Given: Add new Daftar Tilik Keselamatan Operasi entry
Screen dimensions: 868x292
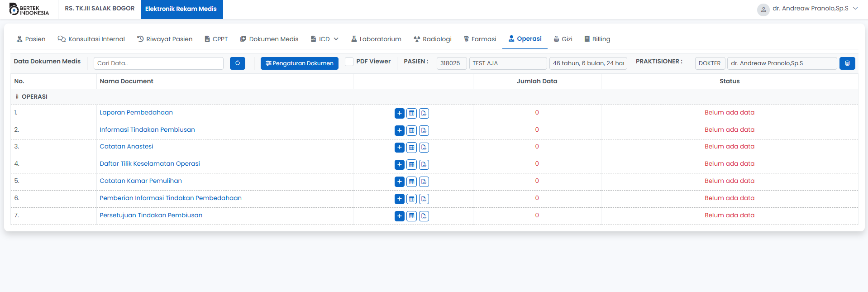Looking at the screenshot, I should [399, 165].
